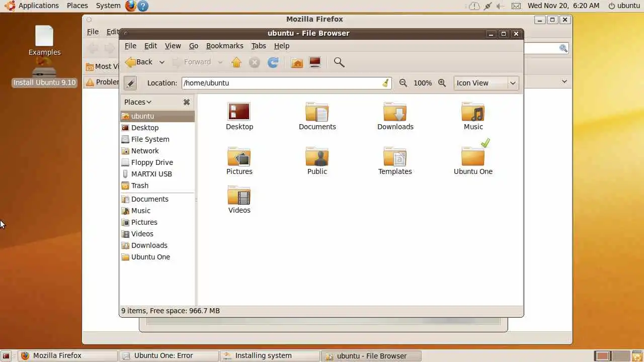Open the Applications menu in top panel
Image resolution: width=644 pixels, height=362 pixels.
32,6
